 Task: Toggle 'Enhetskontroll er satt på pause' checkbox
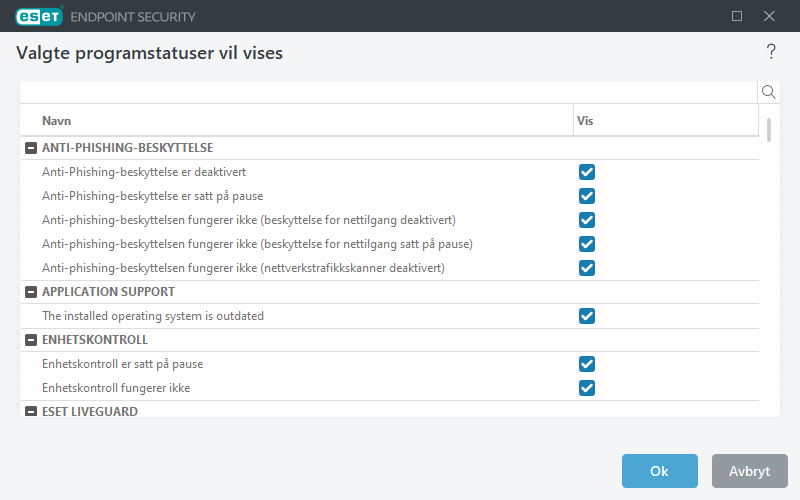coord(587,364)
